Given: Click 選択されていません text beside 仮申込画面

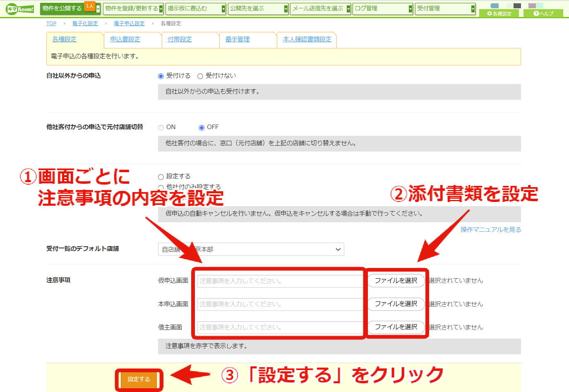Looking at the screenshot, I should coord(456,281).
